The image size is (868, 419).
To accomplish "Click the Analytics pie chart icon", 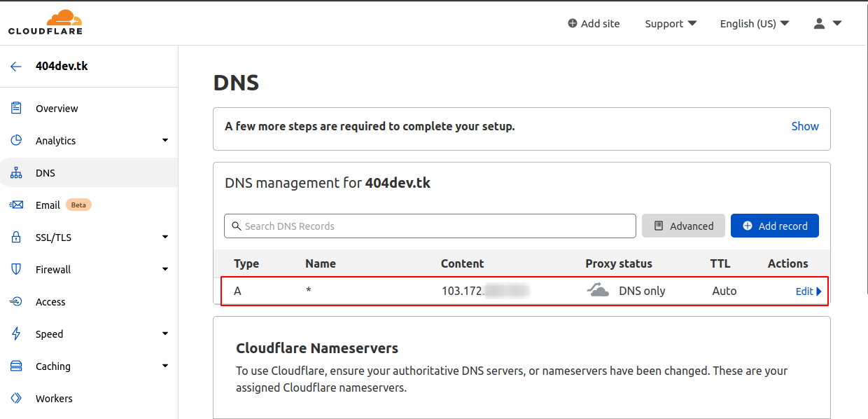I will pos(16,140).
